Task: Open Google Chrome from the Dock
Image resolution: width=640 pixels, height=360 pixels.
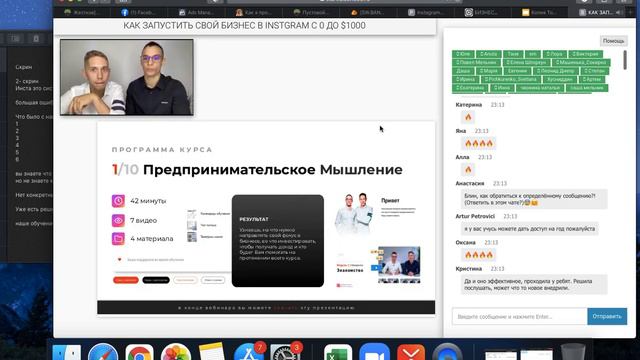Action: click(139, 353)
